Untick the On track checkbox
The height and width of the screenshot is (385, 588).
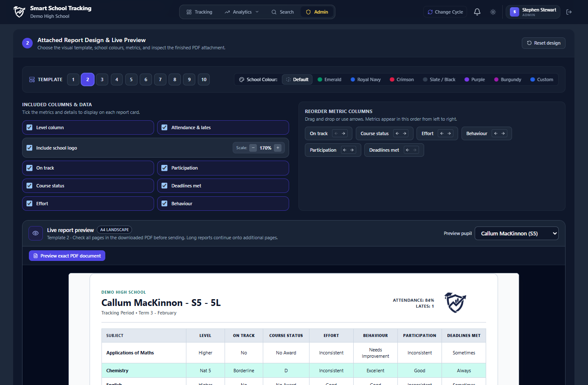(x=29, y=168)
